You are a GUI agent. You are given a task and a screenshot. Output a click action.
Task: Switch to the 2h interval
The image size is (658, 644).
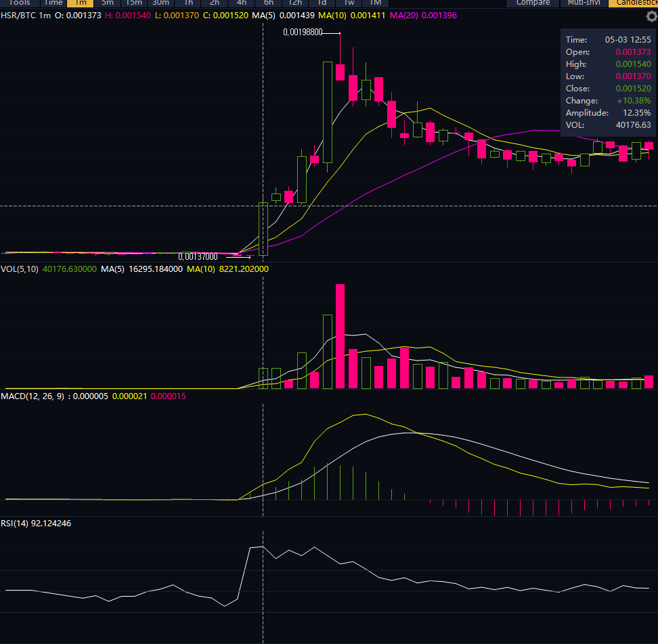[x=215, y=3]
